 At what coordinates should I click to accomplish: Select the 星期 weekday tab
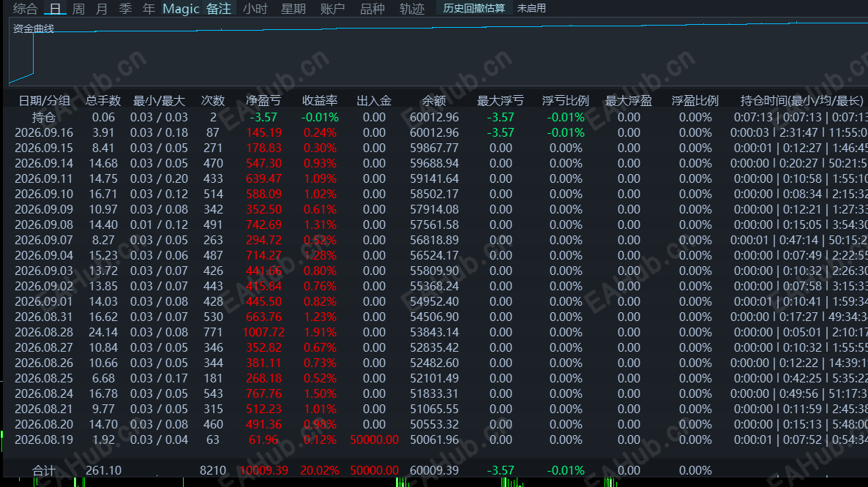click(293, 8)
